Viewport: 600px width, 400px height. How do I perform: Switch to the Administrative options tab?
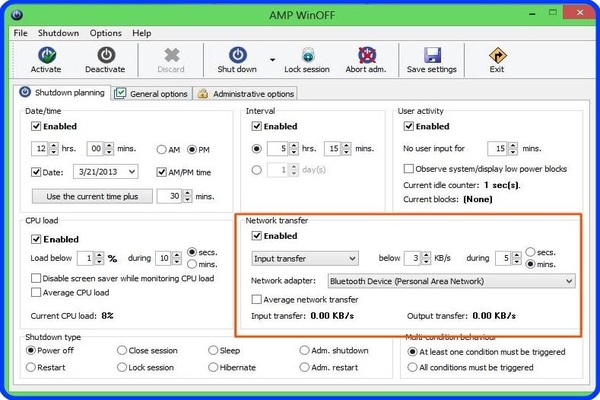click(246, 94)
